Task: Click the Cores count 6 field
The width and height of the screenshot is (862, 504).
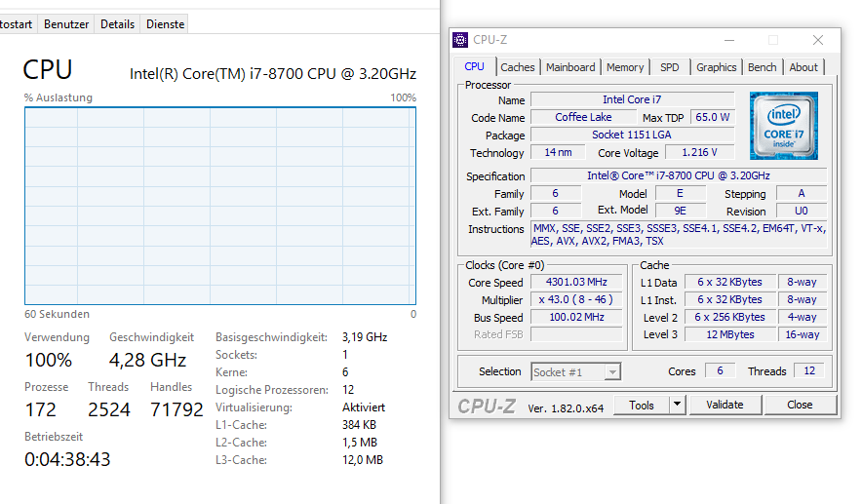Action: tap(721, 371)
